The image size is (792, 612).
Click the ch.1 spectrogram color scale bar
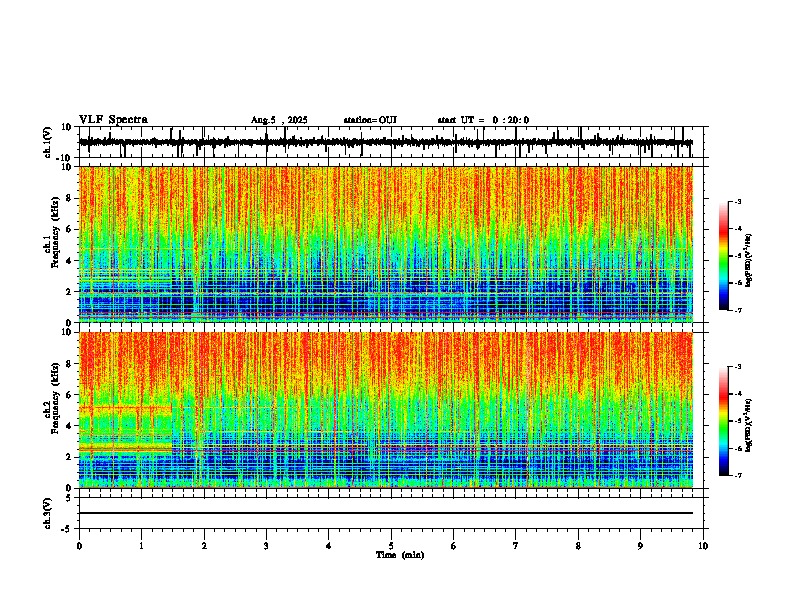click(724, 256)
